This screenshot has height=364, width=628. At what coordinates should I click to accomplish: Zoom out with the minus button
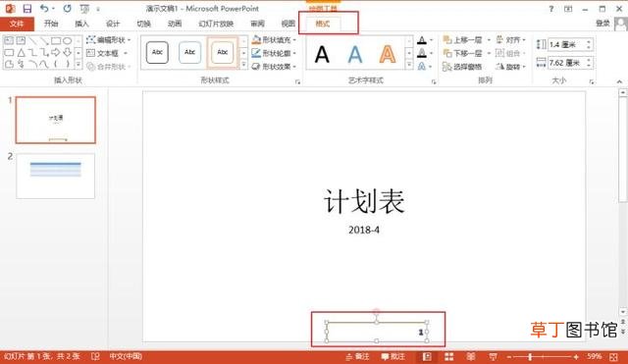coord(509,356)
